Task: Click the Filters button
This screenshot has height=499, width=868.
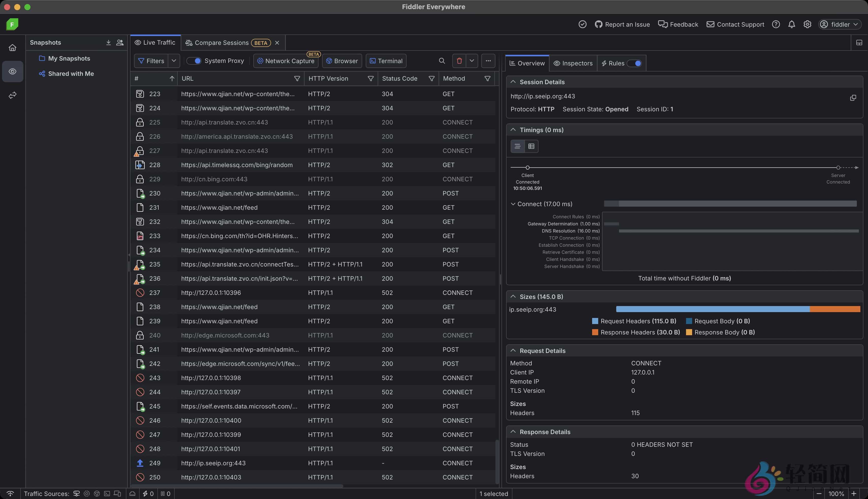Action: pos(151,61)
